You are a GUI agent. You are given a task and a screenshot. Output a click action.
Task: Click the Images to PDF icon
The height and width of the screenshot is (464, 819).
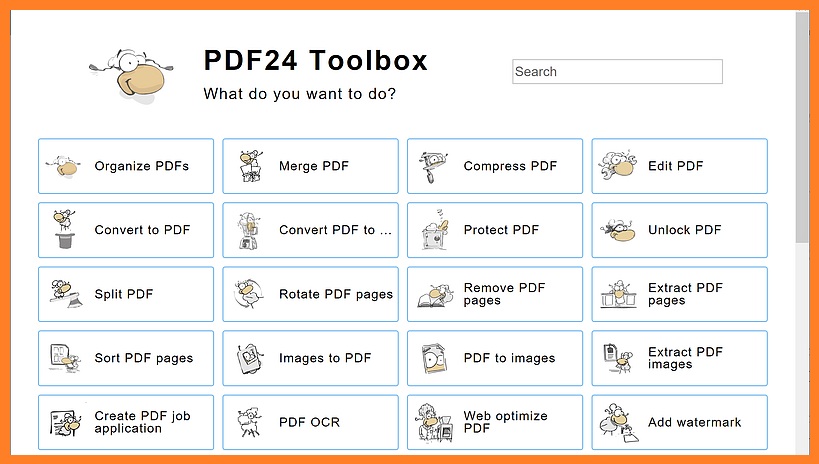(250, 358)
